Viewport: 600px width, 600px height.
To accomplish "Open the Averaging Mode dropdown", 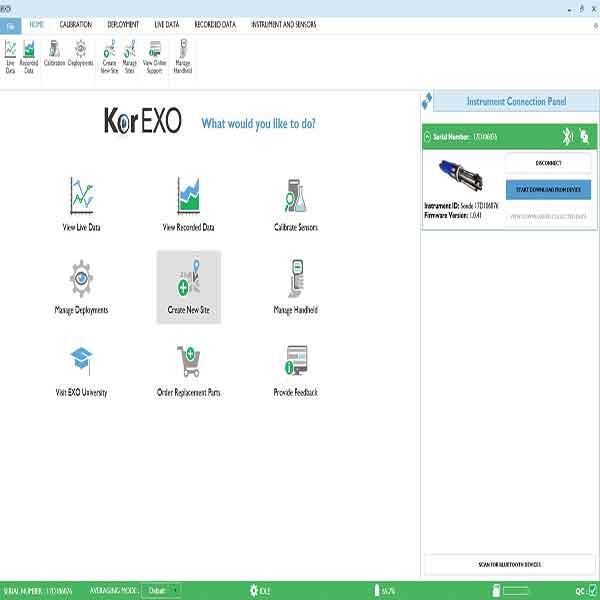I will coord(161,591).
